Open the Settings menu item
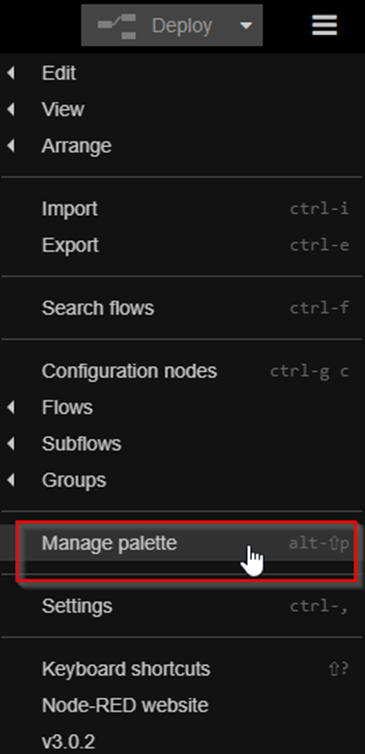This screenshot has height=754, width=365. 182,606
